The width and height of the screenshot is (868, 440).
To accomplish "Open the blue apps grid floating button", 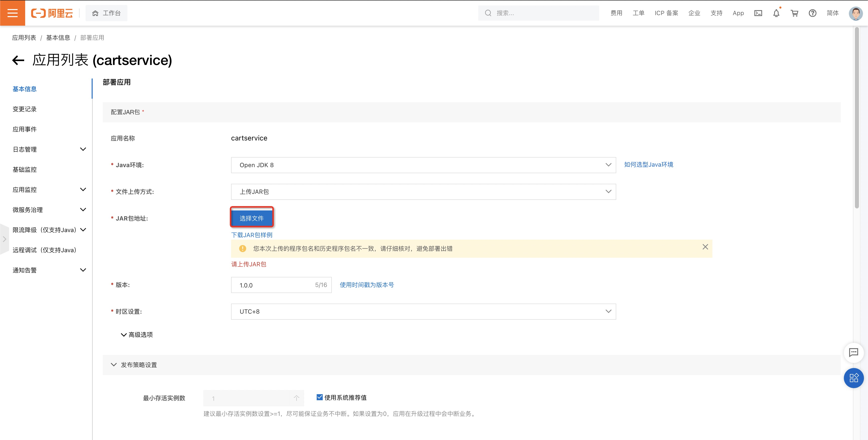I will coord(853,378).
